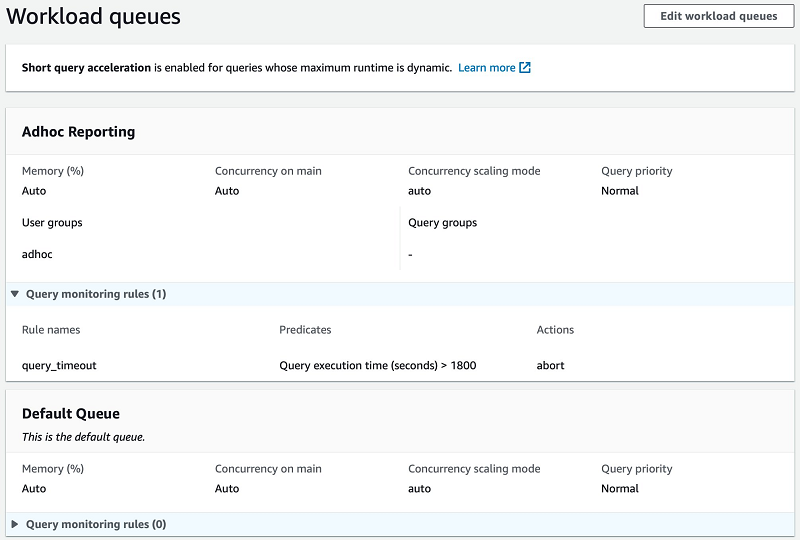The width and height of the screenshot is (800, 540).
Task: Select the Adhoc Reporting queue heading
Action: coord(78,131)
